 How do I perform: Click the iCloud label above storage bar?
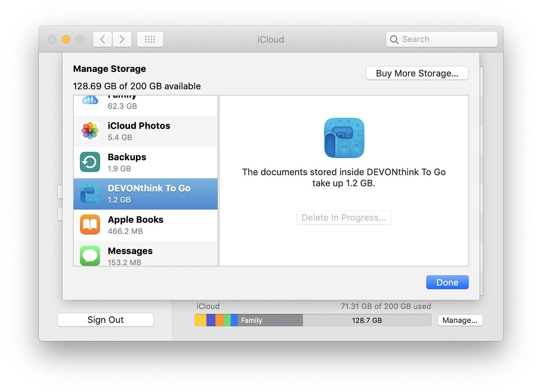(208, 306)
